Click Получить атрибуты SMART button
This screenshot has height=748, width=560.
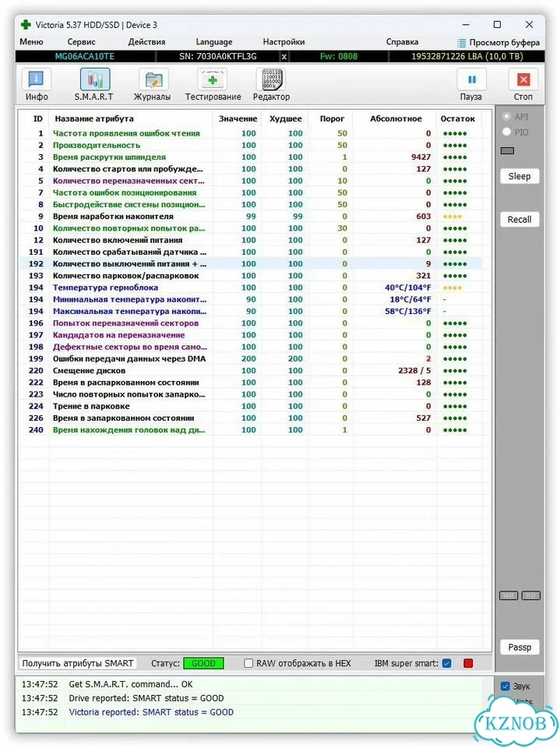78,663
